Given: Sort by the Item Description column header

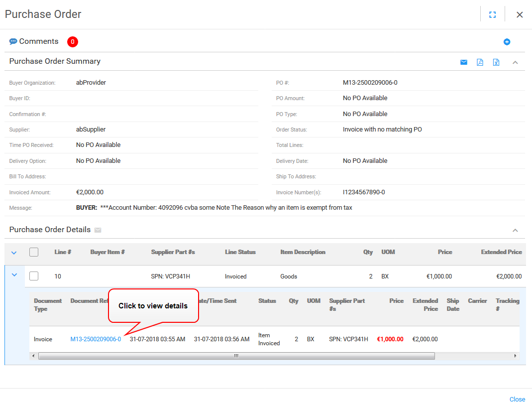Looking at the screenshot, I should 303,252.
